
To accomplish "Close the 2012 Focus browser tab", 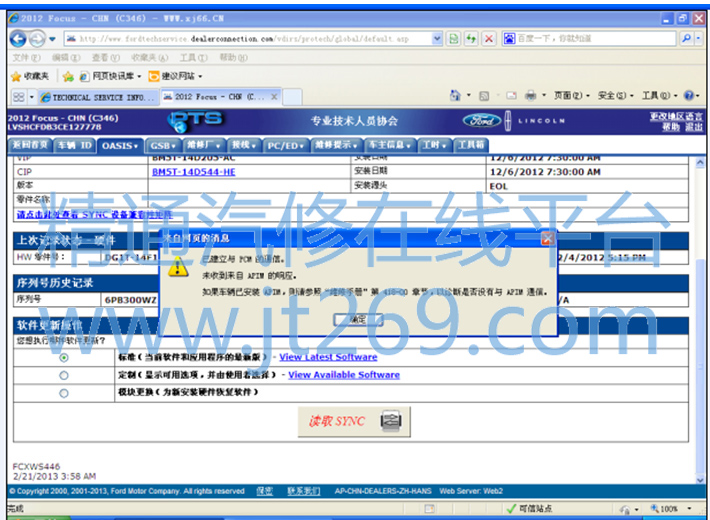I will (274, 96).
